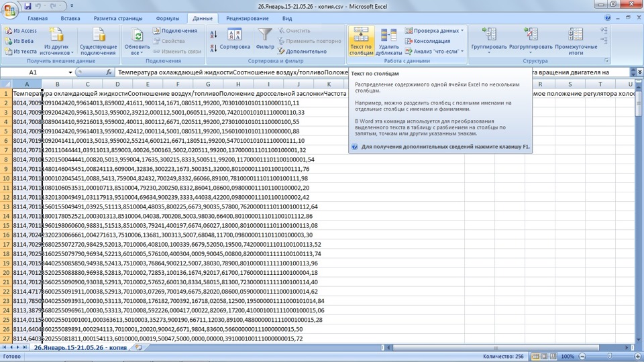Screen dimensions: 644x362
Task: Click sheet tab 26.Январь.15-21.05.26 - копия
Action: pyautogui.click(x=80, y=348)
